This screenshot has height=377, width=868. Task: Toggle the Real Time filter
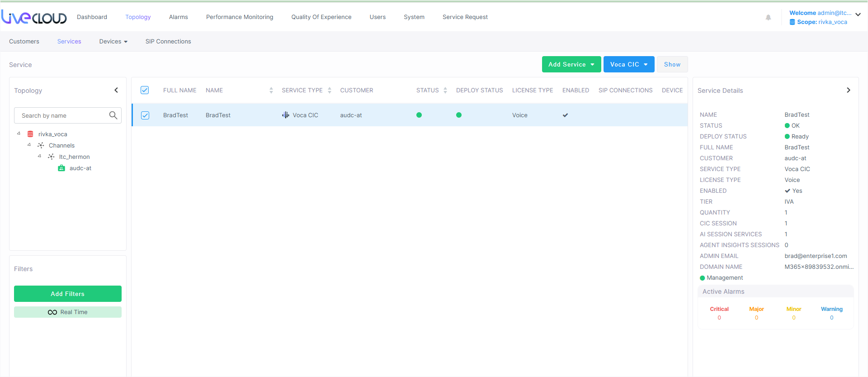point(68,312)
